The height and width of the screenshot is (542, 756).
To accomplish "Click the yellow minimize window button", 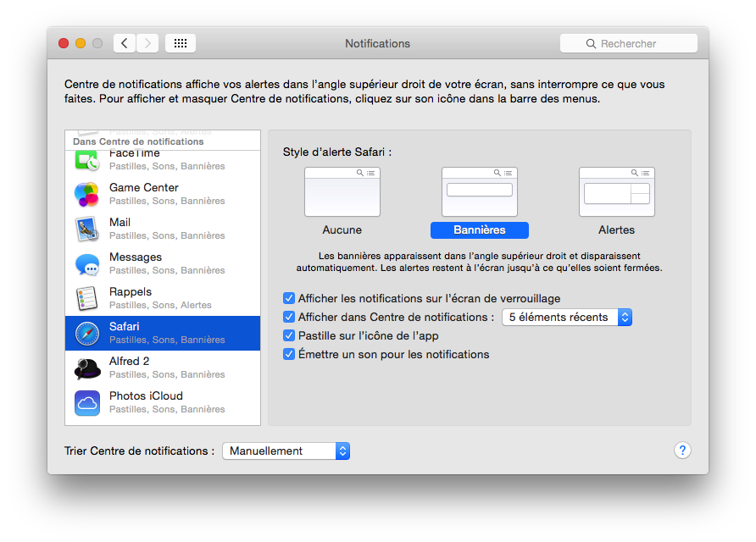I will click(81, 43).
